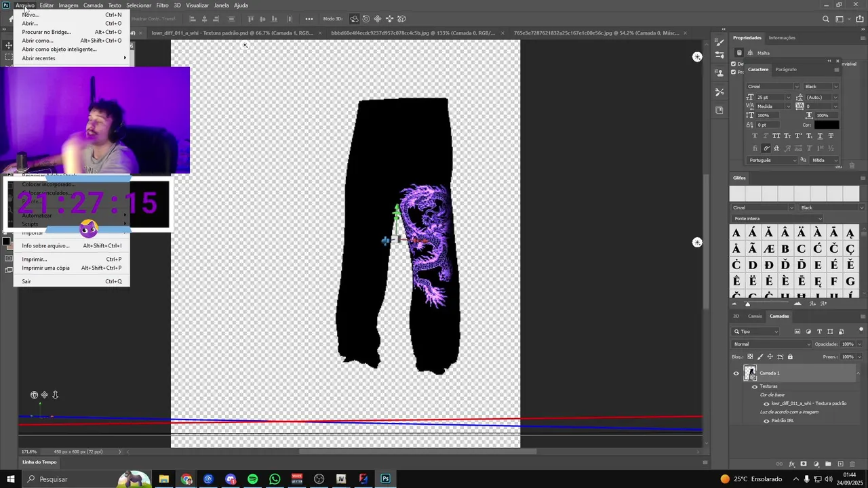Toggle Padrão IBL visibility eye

[766, 421]
